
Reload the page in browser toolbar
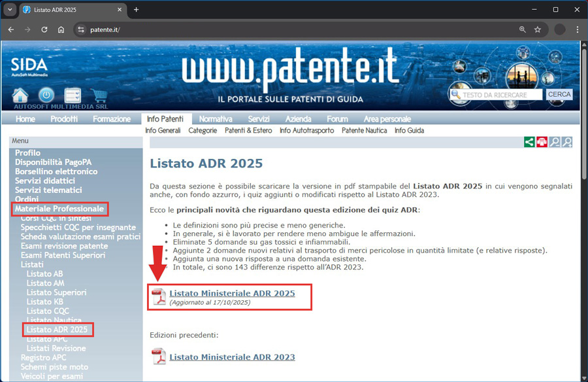(x=44, y=29)
